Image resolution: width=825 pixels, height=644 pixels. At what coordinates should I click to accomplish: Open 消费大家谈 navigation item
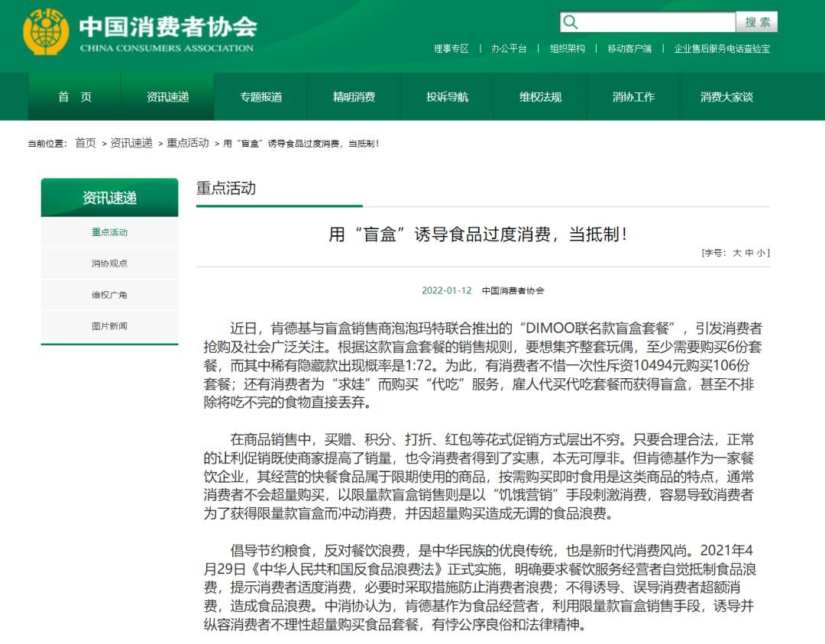(x=726, y=97)
